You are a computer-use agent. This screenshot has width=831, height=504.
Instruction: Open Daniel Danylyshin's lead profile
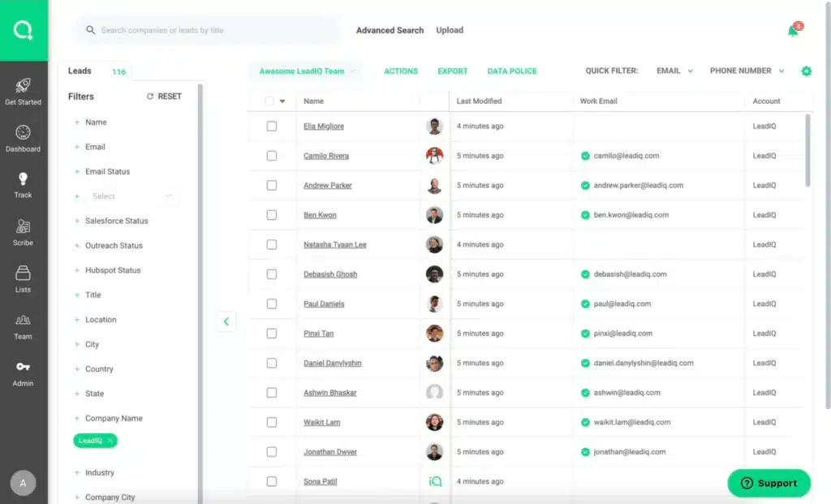click(332, 363)
